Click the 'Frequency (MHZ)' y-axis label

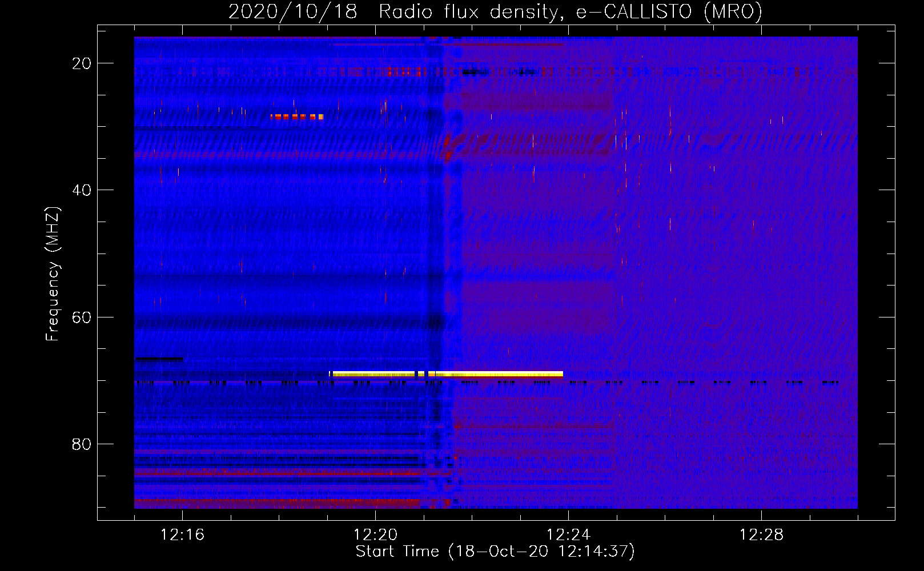[x=53, y=274]
